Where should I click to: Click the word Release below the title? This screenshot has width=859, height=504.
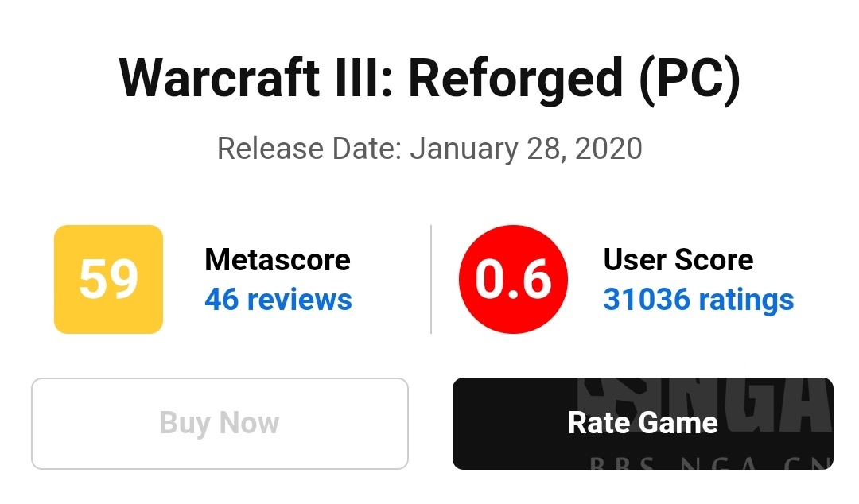pos(270,149)
